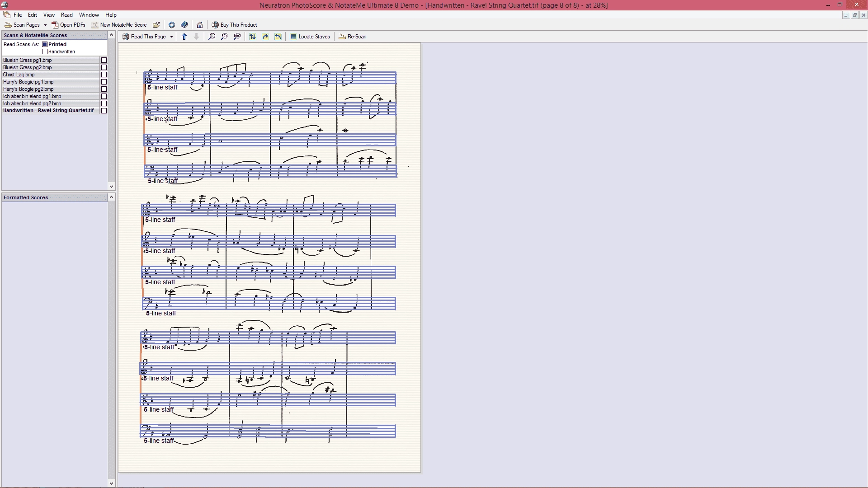Viewport: 868px width, 488px height.
Task: Go to previous page with up arrow
Action: [184, 37]
